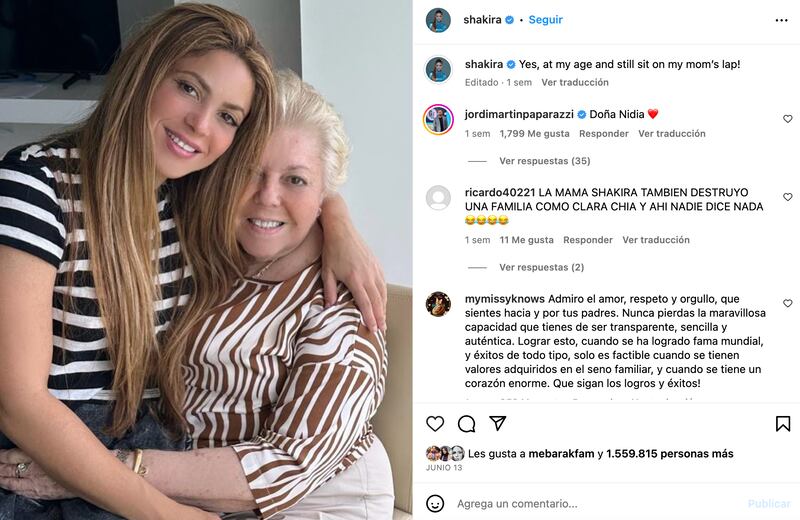The width and height of the screenshot is (800, 520).
Task: Reply to jordimartinpaparazzi's comment
Action: coord(604,133)
